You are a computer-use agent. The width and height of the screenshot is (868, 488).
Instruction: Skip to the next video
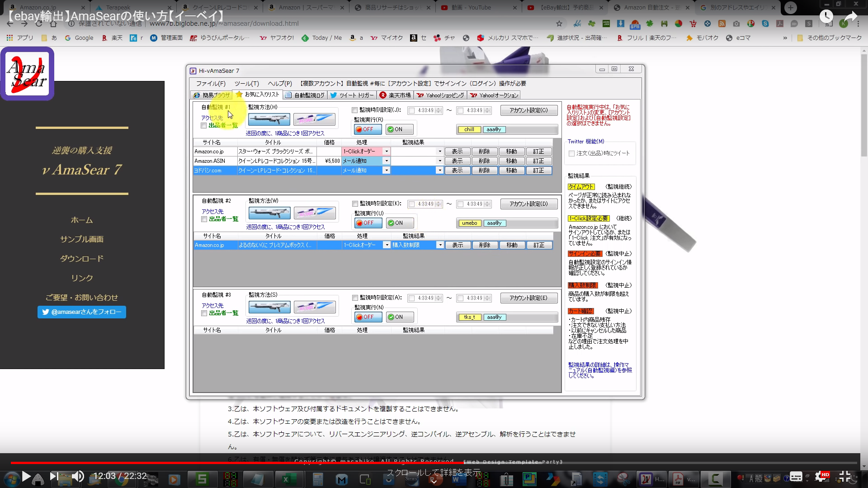(x=53, y=476)
